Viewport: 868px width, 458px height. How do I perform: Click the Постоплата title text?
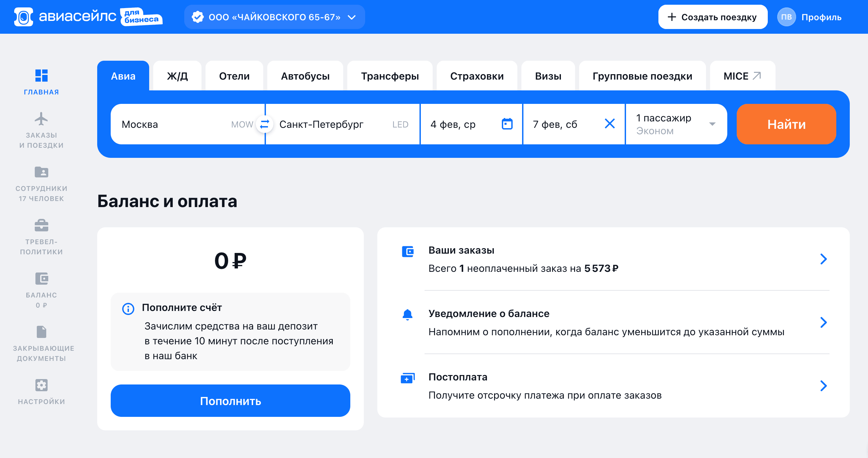coord(458,377)
